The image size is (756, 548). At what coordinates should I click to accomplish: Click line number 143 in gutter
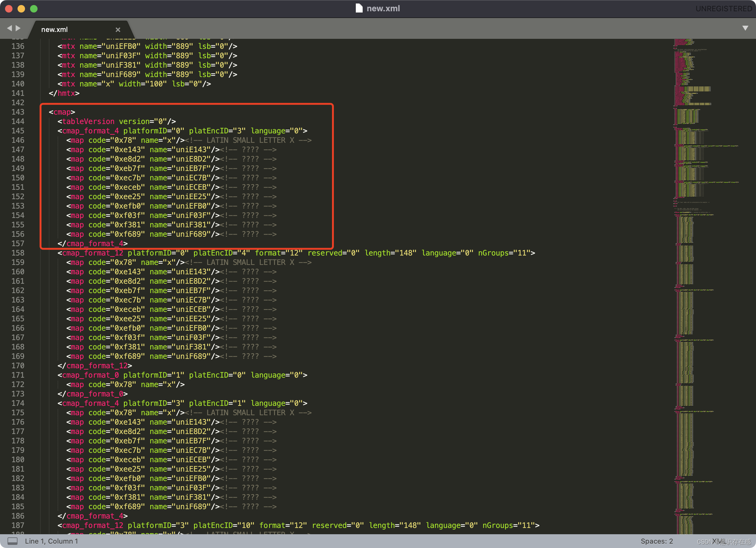(18, 112)
